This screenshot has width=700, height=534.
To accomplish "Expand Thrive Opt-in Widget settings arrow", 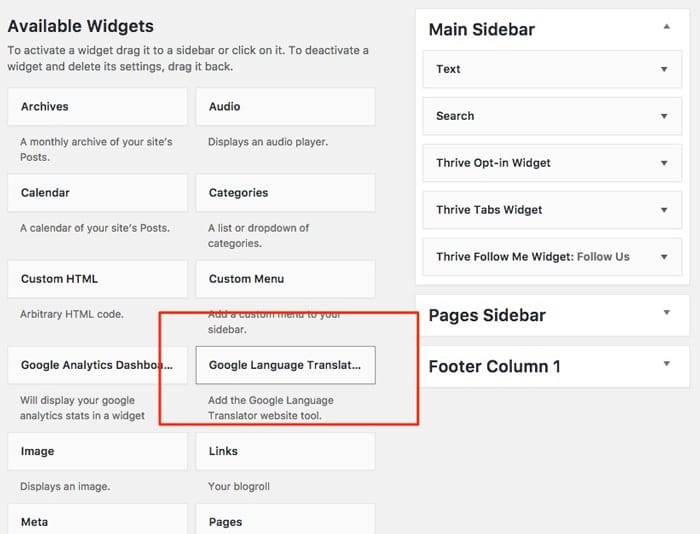I will click(664, 163).
